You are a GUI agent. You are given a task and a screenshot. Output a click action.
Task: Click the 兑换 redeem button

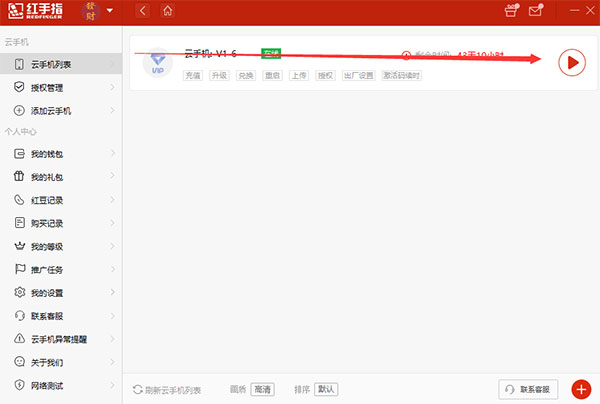(246, 75)
